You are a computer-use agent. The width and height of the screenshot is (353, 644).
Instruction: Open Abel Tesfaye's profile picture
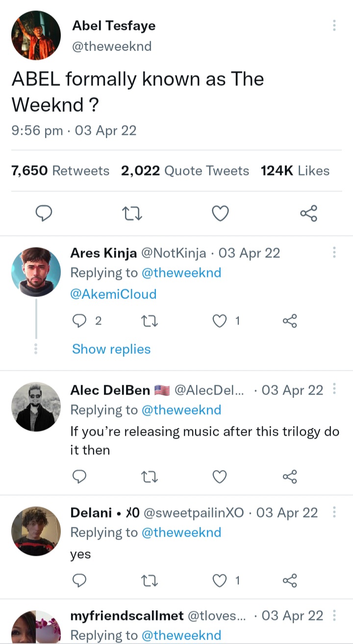(36, 35)
